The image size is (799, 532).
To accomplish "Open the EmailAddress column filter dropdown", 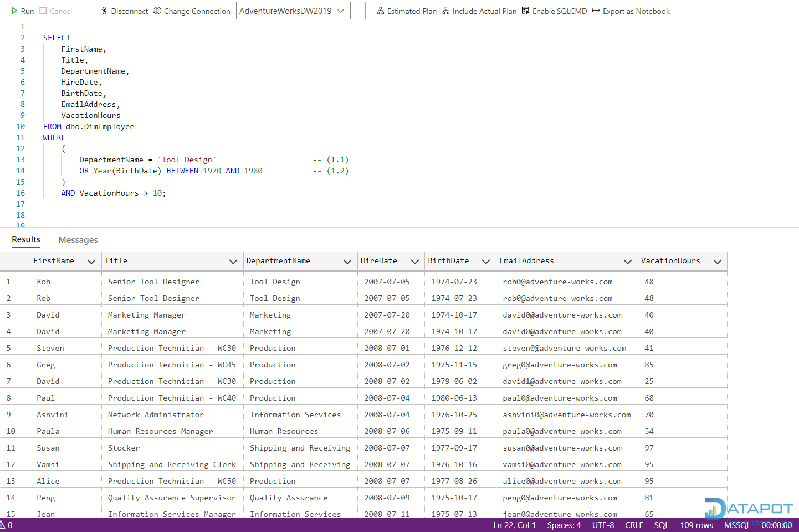I will 628,261.
